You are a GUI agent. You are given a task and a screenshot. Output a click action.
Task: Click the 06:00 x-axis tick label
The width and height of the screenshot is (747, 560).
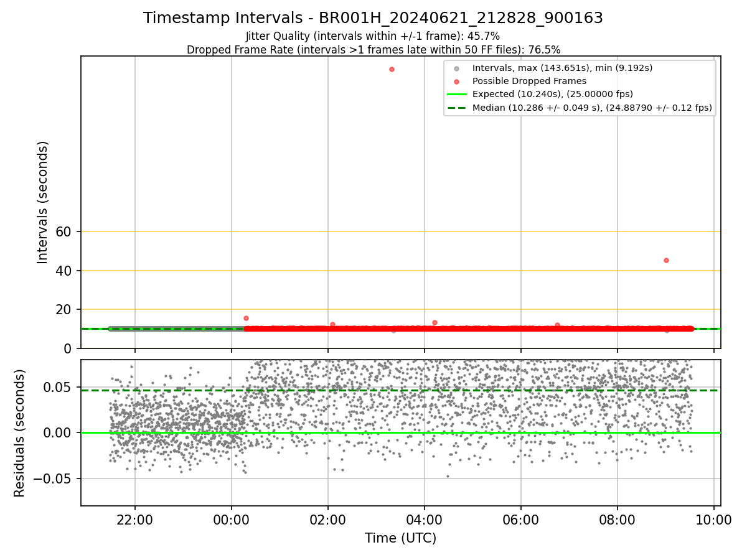tap(521, 519)
